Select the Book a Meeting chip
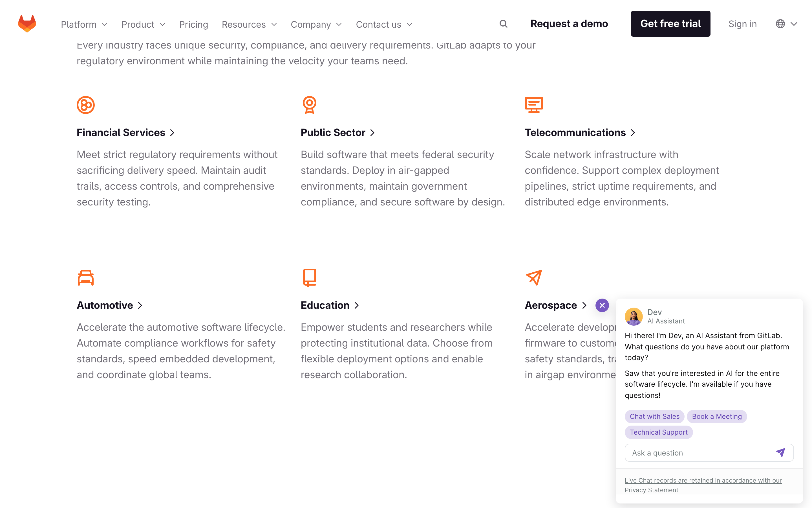Viewport: 812px width, 508px height. pyautogui.click(x=717, y=416)
